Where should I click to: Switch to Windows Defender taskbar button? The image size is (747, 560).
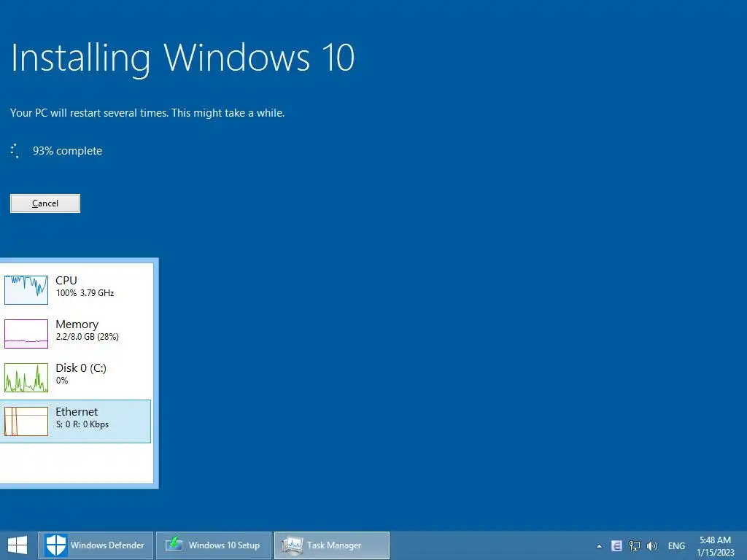(96, 545)
